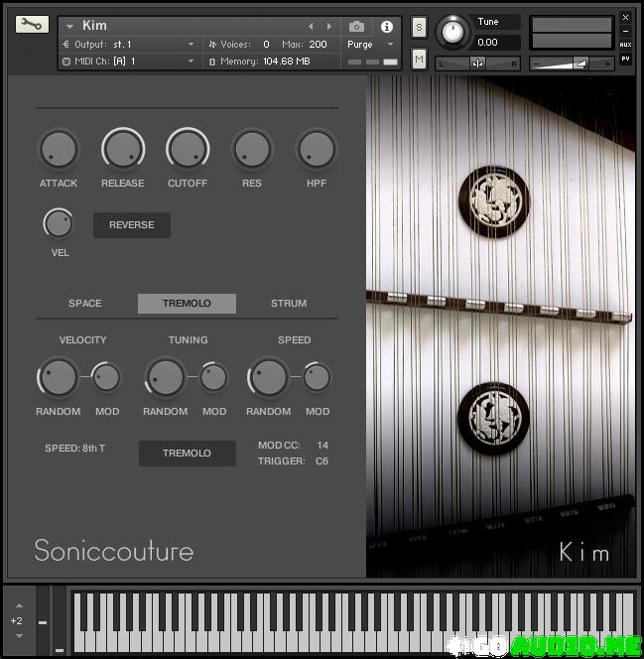Viewport: 644px width, 659px height.
Task: Switch to the STRUM tab
Action: pos(289,304)
